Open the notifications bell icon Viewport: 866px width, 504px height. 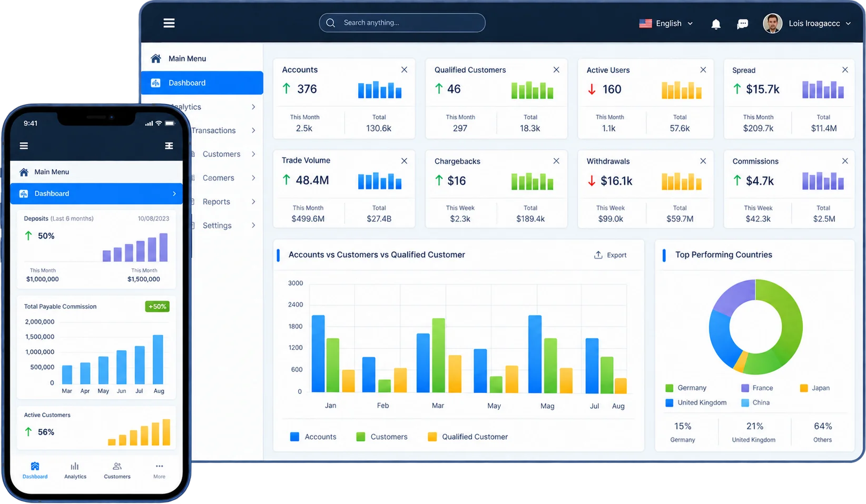click(716, 24)
